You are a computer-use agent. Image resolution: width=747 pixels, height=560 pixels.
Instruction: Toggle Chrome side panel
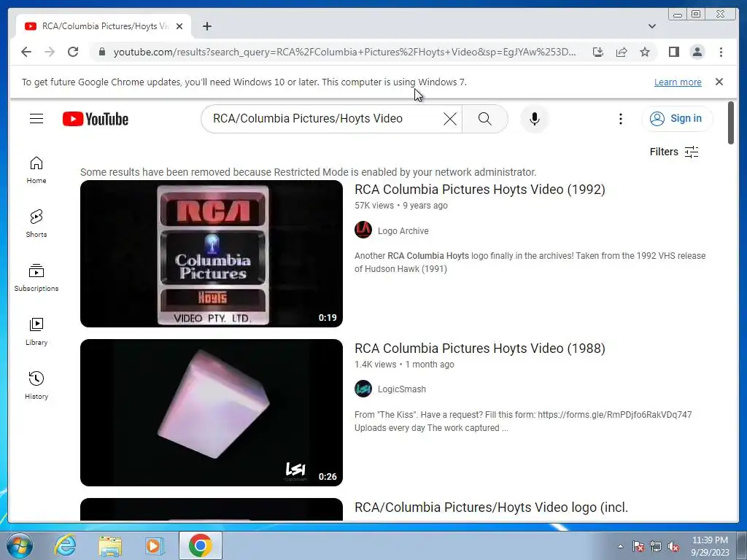point(673,52)
